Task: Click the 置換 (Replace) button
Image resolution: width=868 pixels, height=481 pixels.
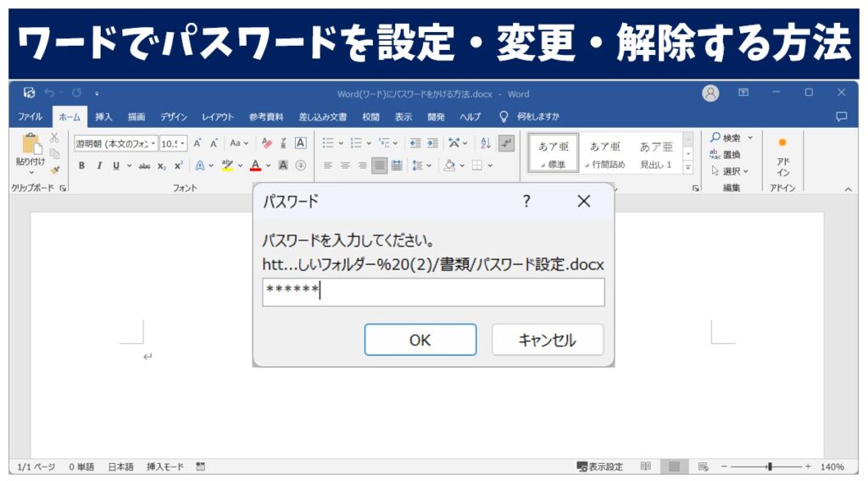Action: [x=726, y=155]
